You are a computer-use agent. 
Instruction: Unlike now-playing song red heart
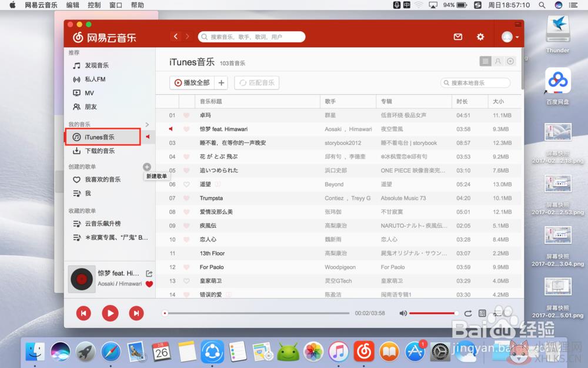pos(149,284)
